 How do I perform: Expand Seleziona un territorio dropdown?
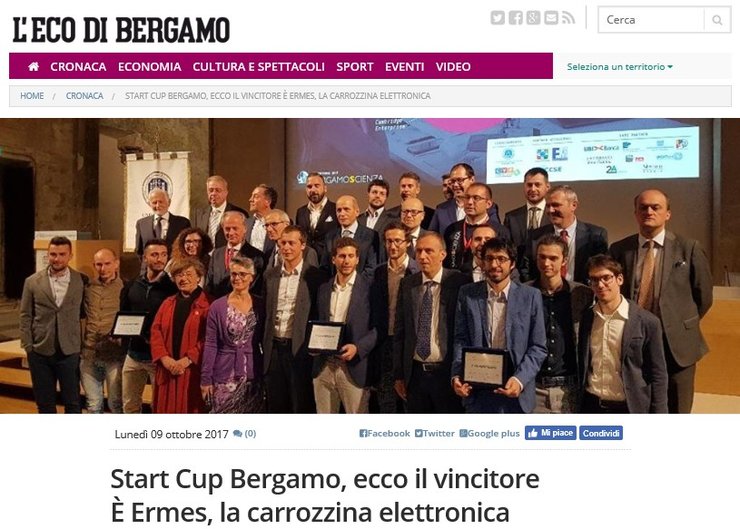[x=620, y=67]
